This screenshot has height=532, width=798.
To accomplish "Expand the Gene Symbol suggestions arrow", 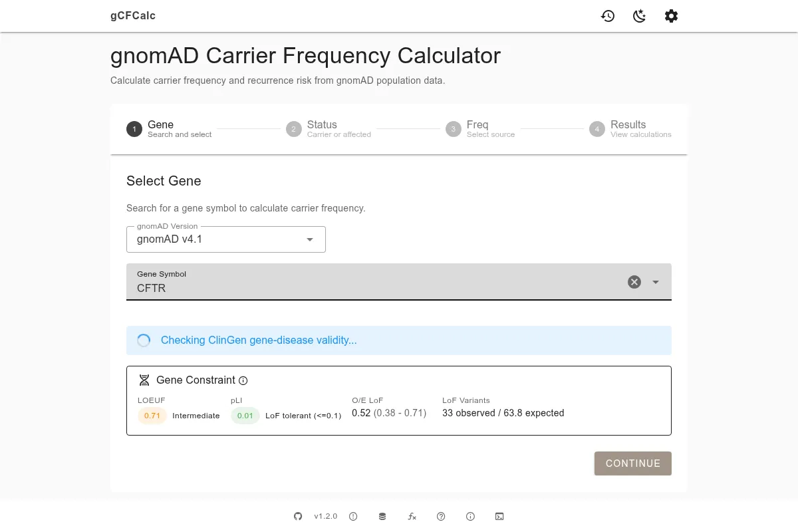I will 655,282.
